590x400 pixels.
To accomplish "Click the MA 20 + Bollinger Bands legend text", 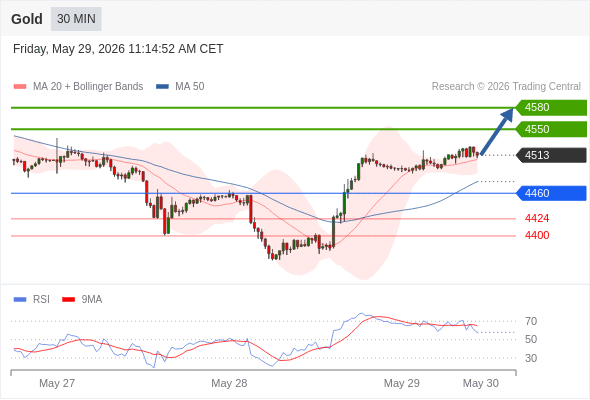I will (x=88, y=87).
